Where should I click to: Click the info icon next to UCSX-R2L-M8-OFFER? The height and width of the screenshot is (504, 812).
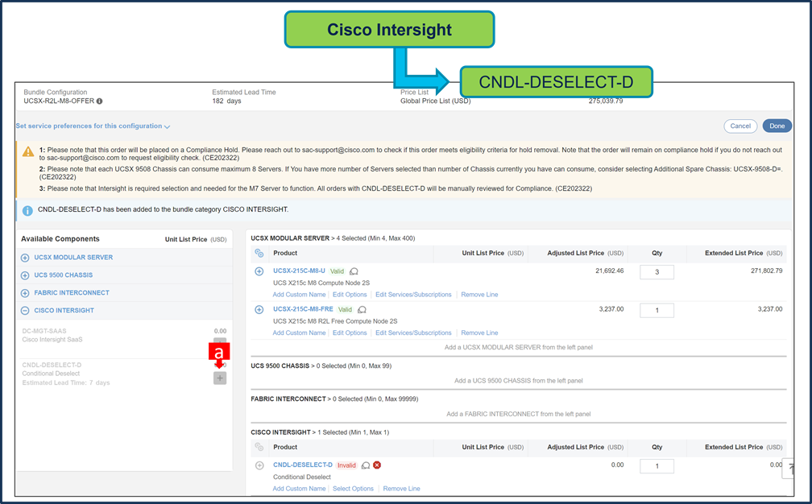pyautogui.click(x=99, y=101)
